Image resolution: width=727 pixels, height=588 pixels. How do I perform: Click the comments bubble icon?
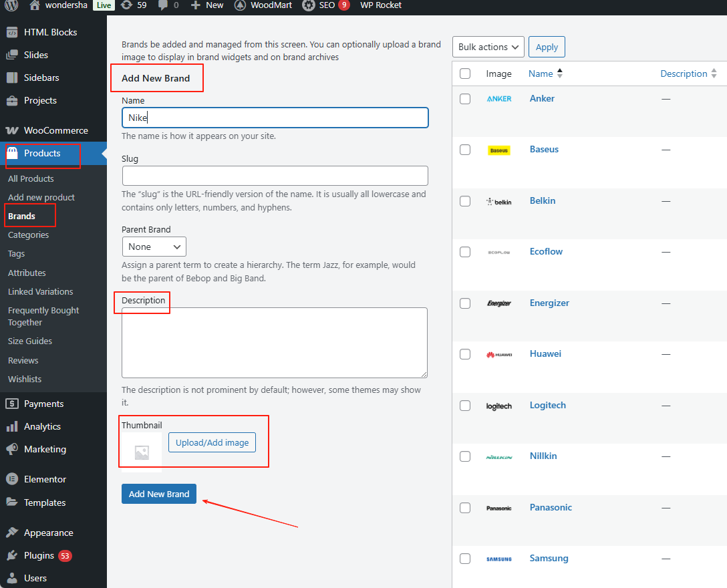pos(162,5)
